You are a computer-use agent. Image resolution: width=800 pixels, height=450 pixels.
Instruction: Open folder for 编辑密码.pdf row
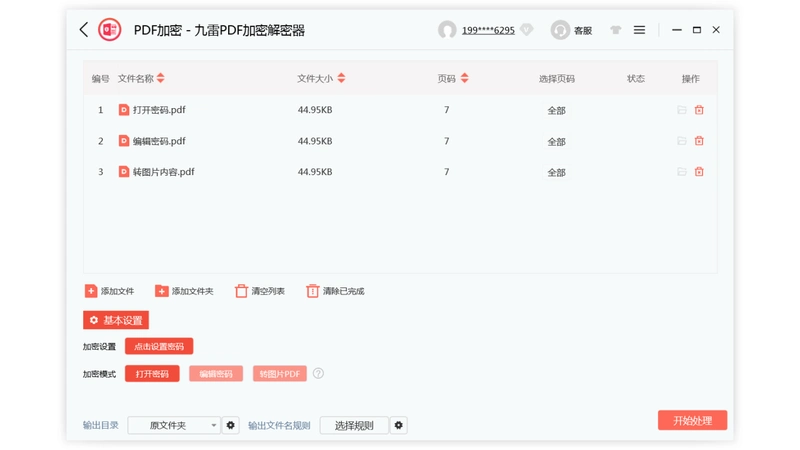[x=682, y=141]
